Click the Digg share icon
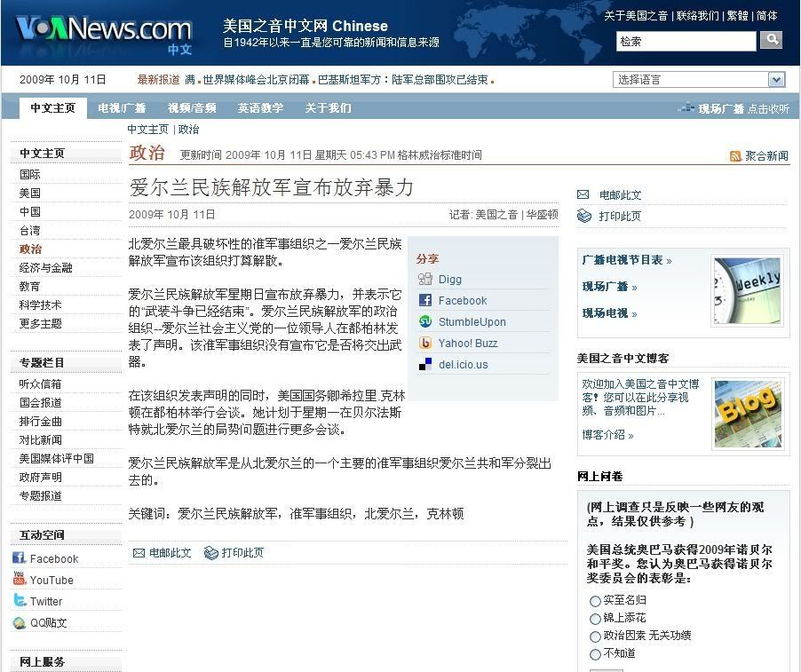 [425, 280]
